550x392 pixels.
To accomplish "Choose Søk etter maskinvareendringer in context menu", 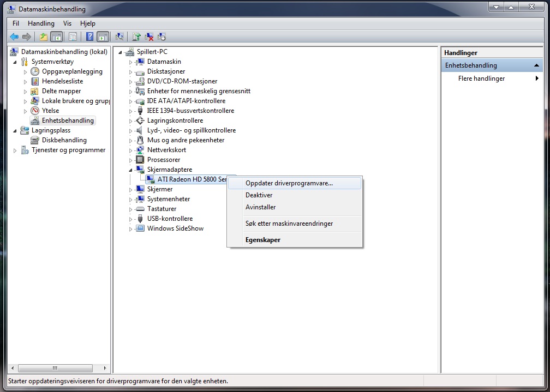I will (294, 224).
